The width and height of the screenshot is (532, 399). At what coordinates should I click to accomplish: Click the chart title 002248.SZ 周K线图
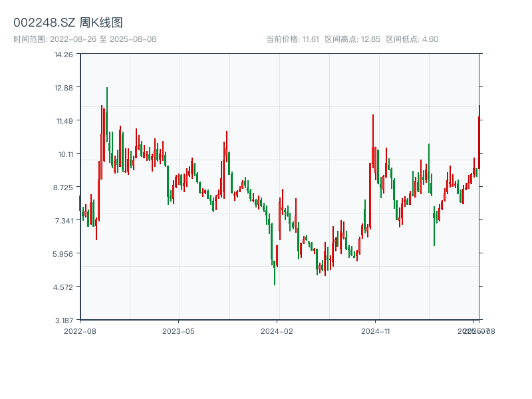point(68,23)
